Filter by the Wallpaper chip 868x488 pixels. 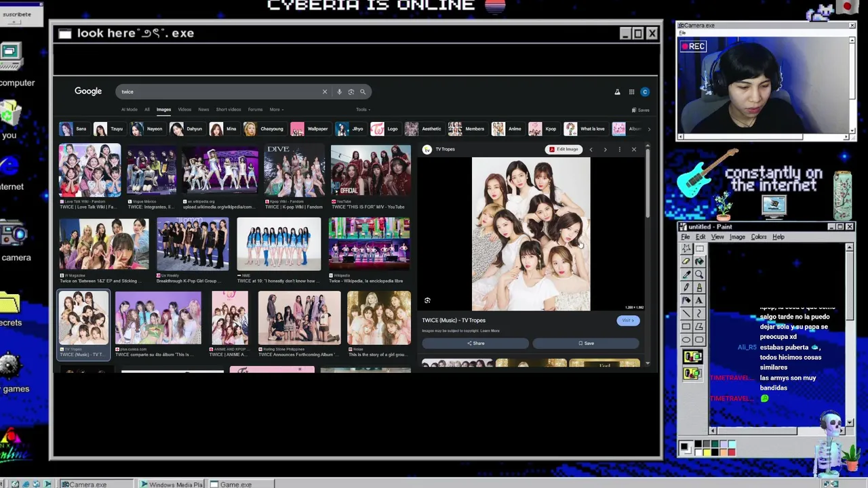click(311, 129)
